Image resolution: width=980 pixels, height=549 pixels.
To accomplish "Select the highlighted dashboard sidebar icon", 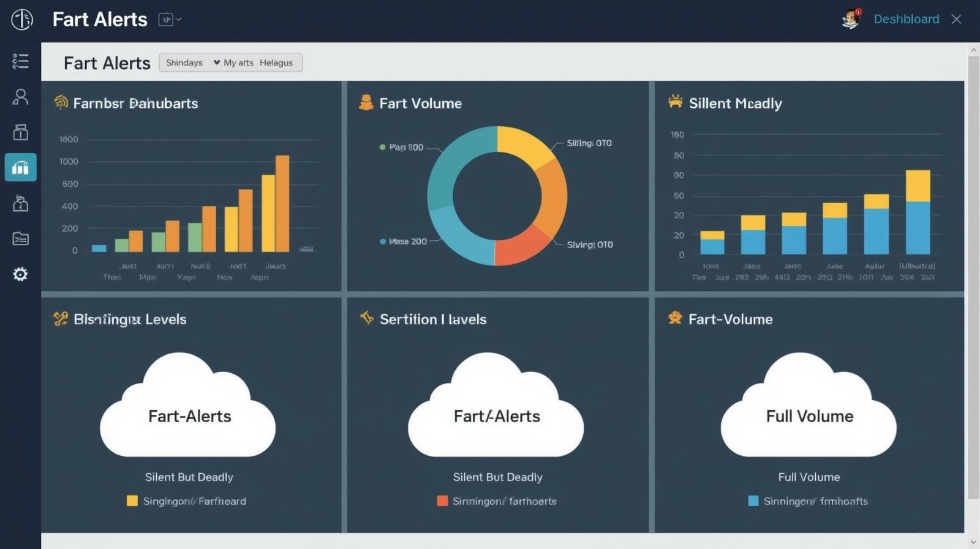I will (x=20, y=167).
